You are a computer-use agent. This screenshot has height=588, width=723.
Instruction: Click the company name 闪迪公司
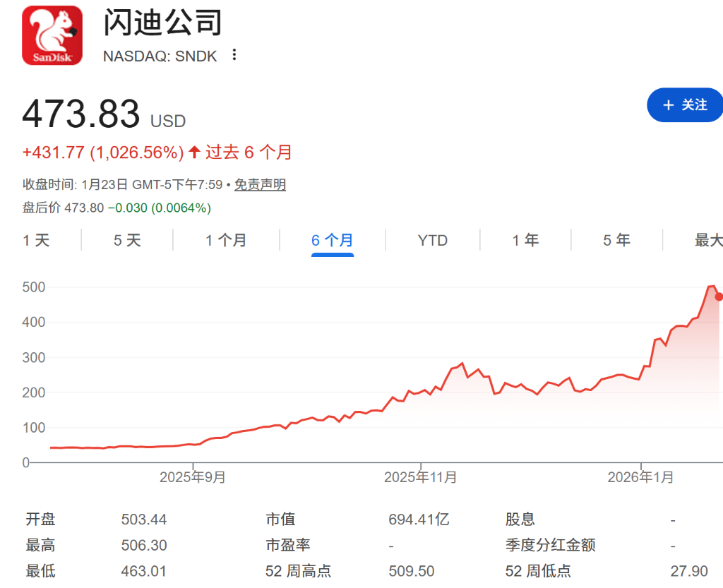pos(162,23)
